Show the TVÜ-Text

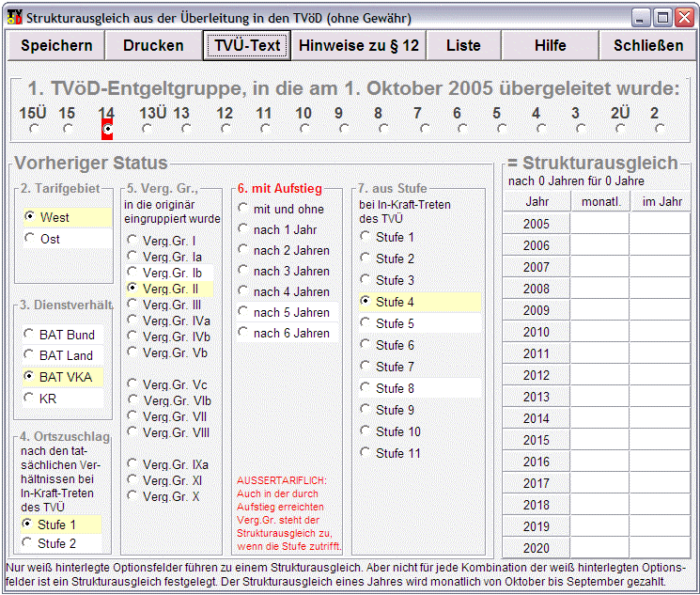tap(247, 45)
